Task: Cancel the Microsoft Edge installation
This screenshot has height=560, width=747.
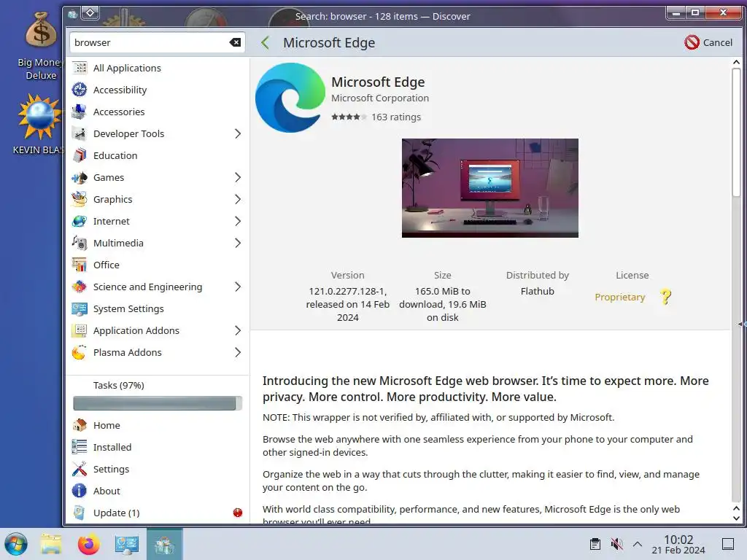Action: [708, 42]
